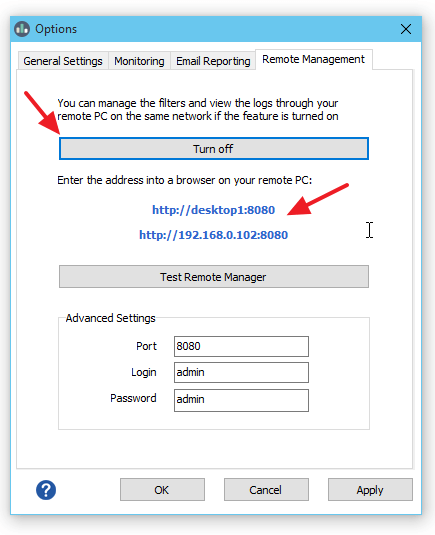Click into the Password text field
This screenshot has height=535, width=435.
pos(241,400)
